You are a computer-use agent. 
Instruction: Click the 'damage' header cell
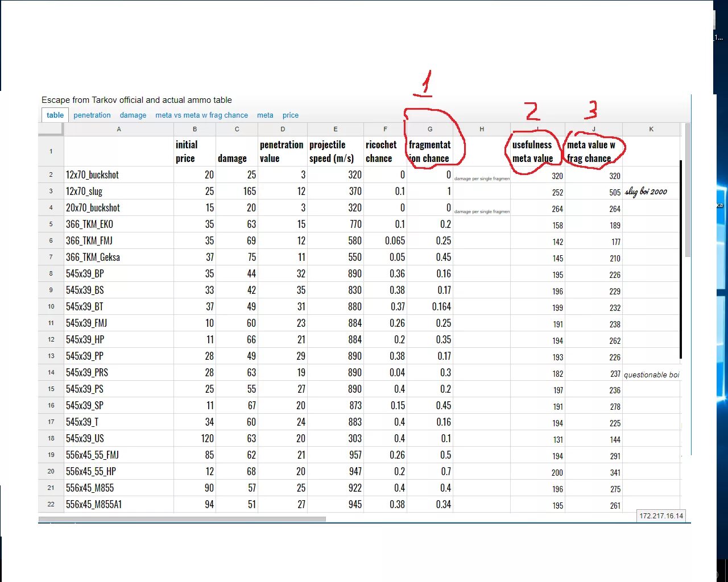(x=237, y=151)
